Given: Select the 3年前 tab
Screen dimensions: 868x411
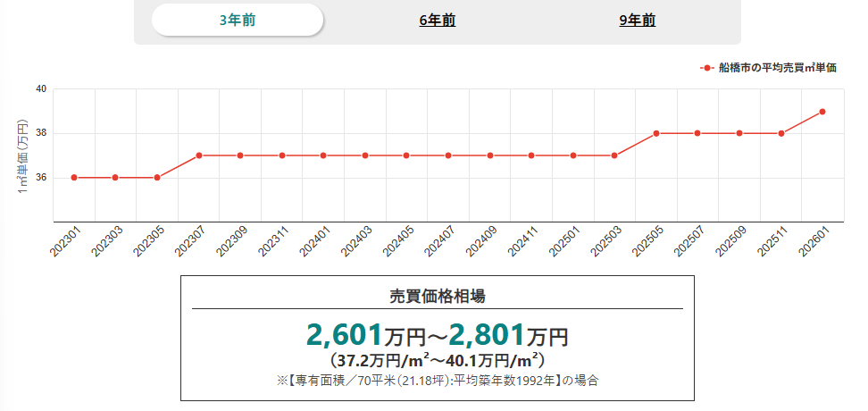Looking at the screenshot, I should (x=237, y=21).
